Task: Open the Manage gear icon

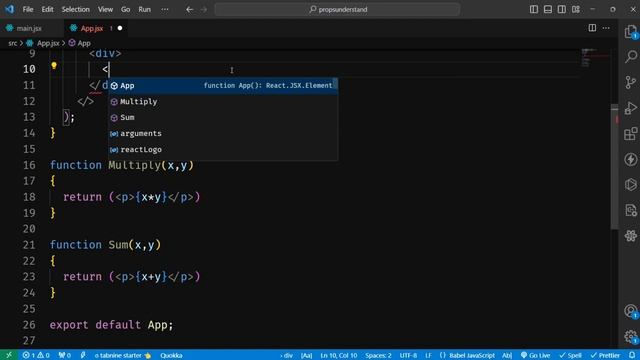Action: 631,337
